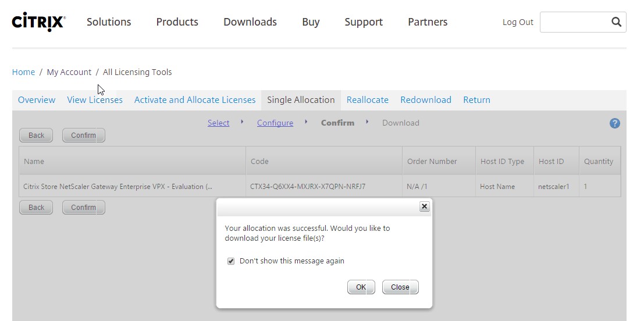Open the Downloads menu

[x=250, y=22]
